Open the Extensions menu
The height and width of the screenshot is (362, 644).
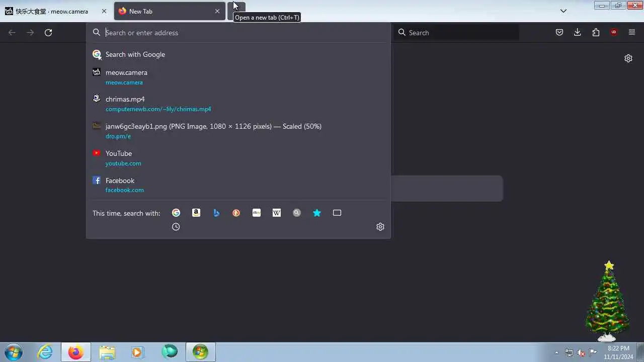[596, 32]
